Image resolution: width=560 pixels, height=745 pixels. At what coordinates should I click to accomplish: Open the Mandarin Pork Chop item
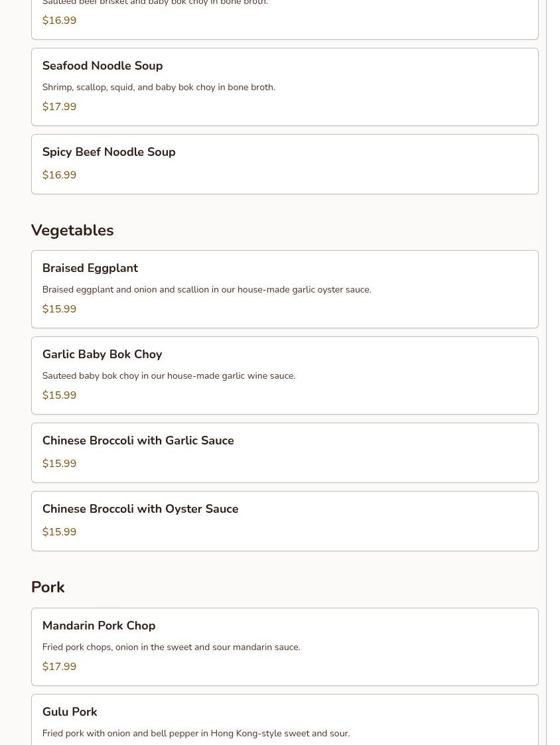click(99, 626)
